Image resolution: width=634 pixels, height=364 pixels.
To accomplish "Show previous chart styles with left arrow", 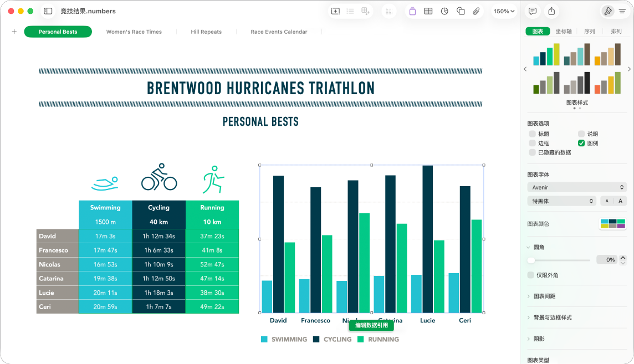I will [x=525, y=69].
